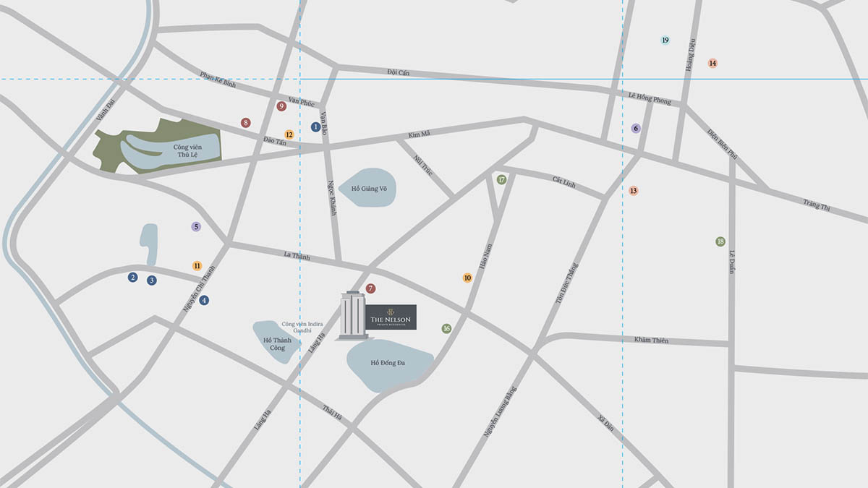The image size is (868, 488).
Task: Click the Hồ Đống Đa lake label
Action: point(383,362)
